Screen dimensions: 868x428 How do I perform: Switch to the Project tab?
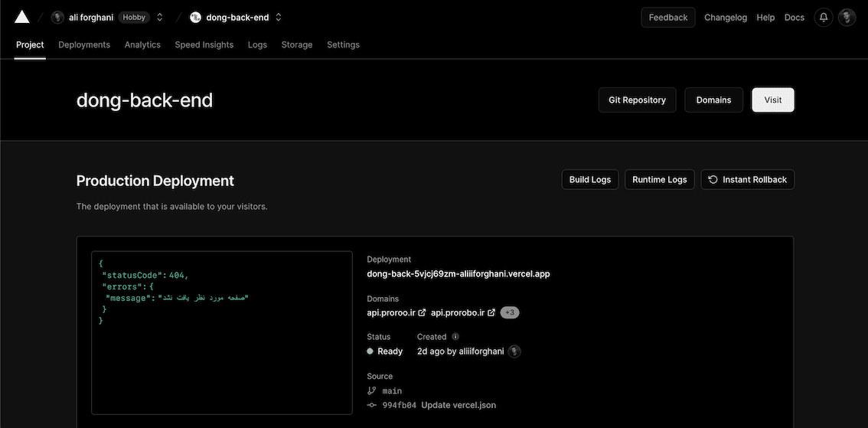coord(30,45)
